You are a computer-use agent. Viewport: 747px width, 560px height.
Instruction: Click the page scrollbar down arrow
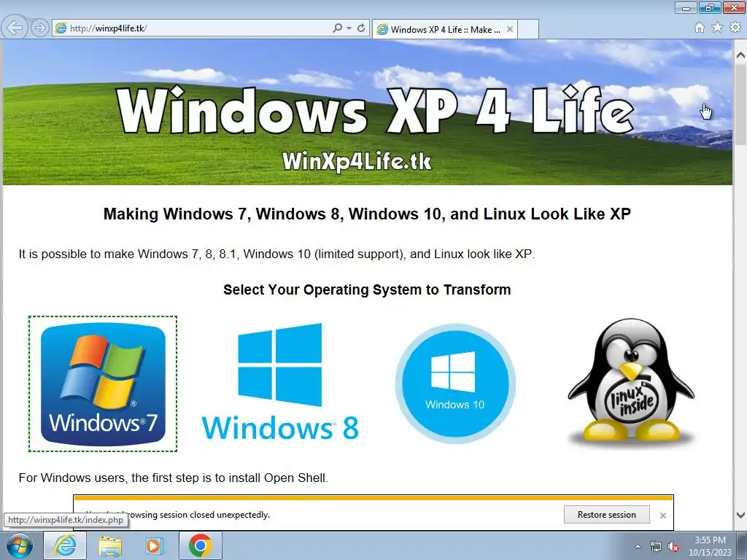pyautogui.click(x=740, y=515)
